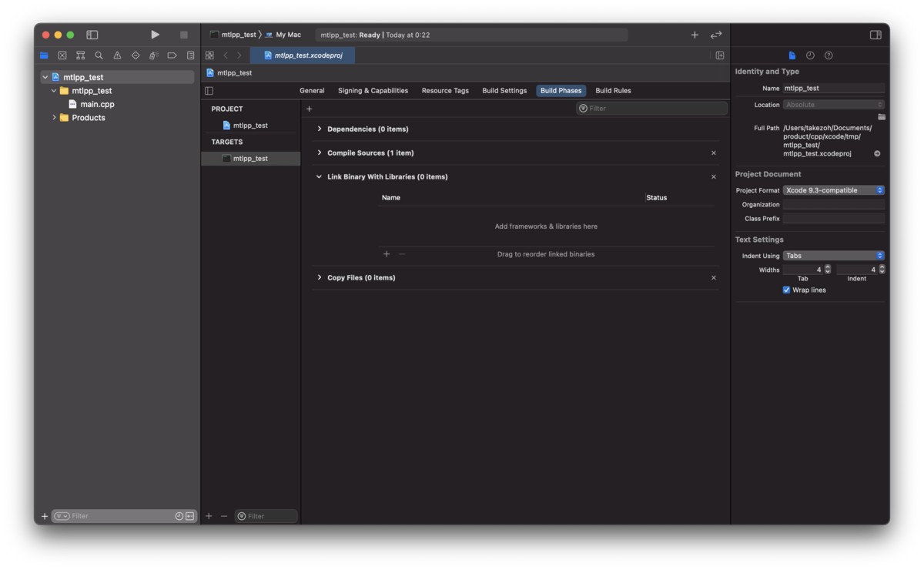Show the Breakpoint navigator

pos(172,55)
